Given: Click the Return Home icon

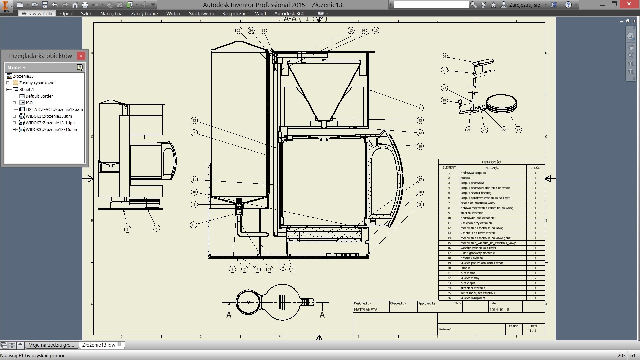Looking at the screenshot, I should tap(75, 5).
